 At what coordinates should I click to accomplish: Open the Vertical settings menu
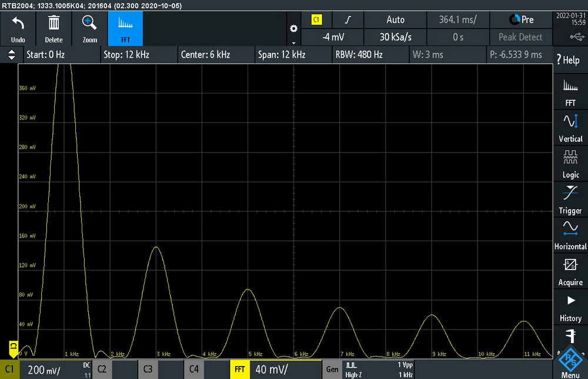point(570,128)
